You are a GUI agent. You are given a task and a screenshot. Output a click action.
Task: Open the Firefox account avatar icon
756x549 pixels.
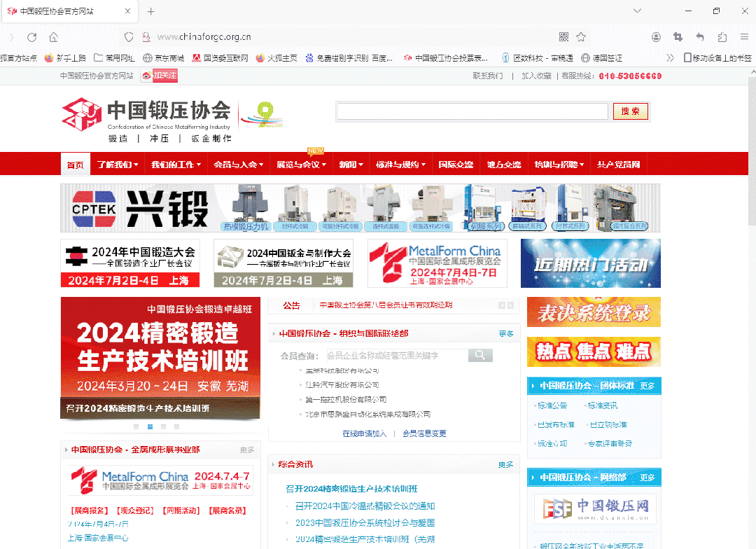tap(656, 37)
